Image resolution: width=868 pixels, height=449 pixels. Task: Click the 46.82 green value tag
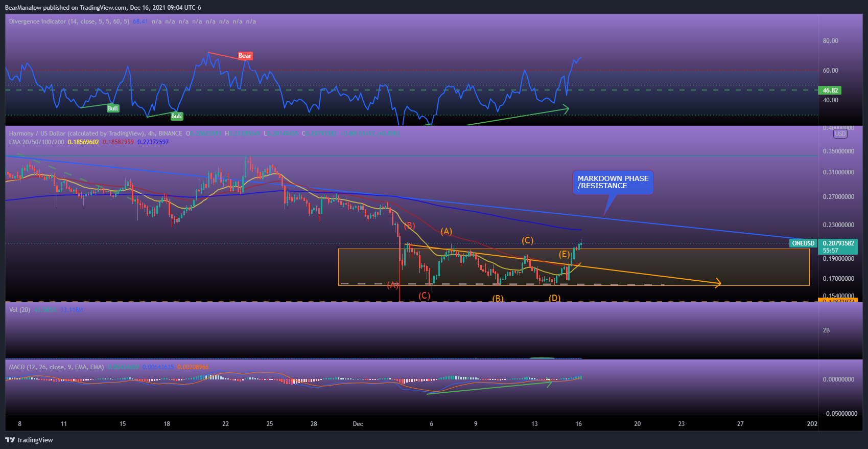coord(830,91)
